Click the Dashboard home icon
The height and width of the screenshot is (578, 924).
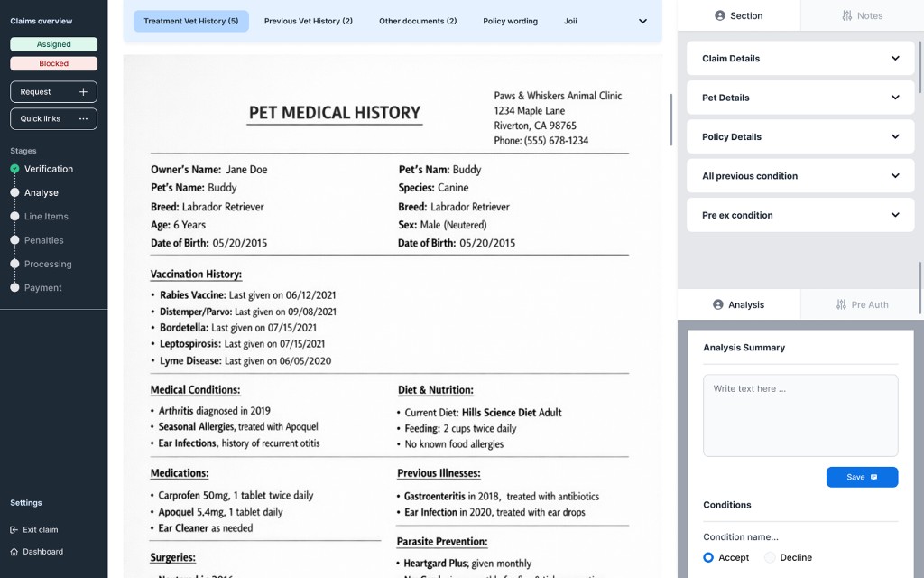(x=14, y=552)
